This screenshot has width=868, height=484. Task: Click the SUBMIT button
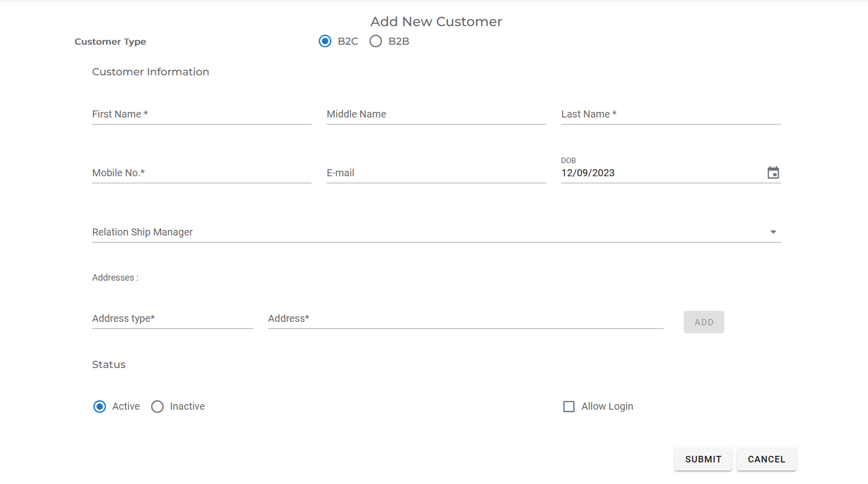coord(703,459)
